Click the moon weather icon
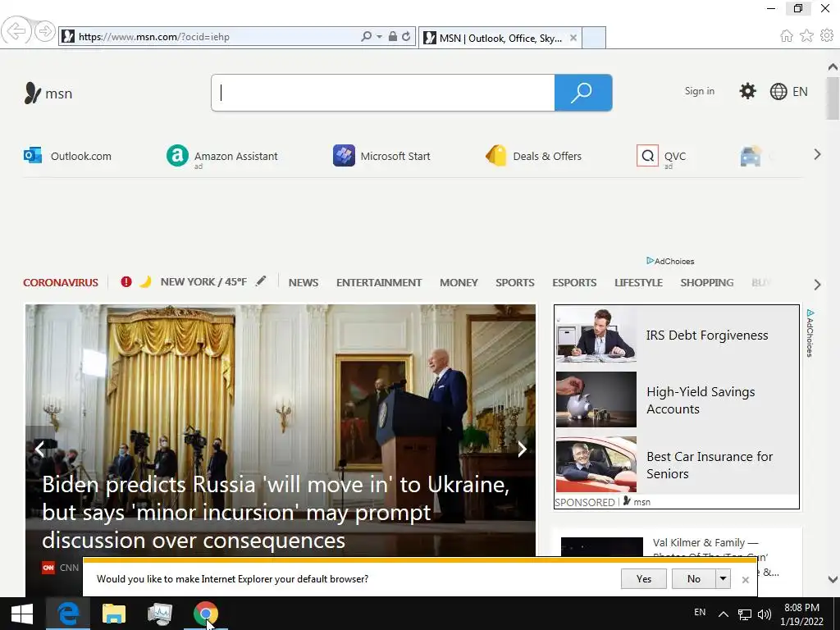Viewport: 840px width, 630px height. pyautogui.click(x=145, y=281)
